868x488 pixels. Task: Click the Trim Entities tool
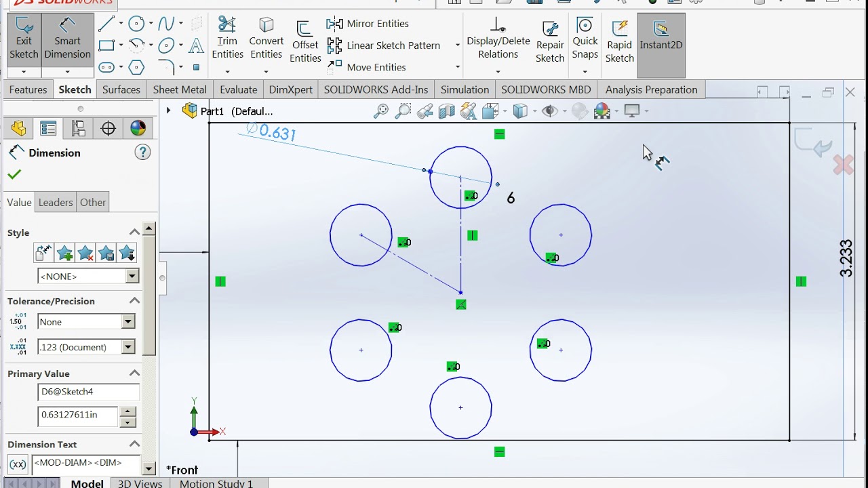click(x=227, y=39)
